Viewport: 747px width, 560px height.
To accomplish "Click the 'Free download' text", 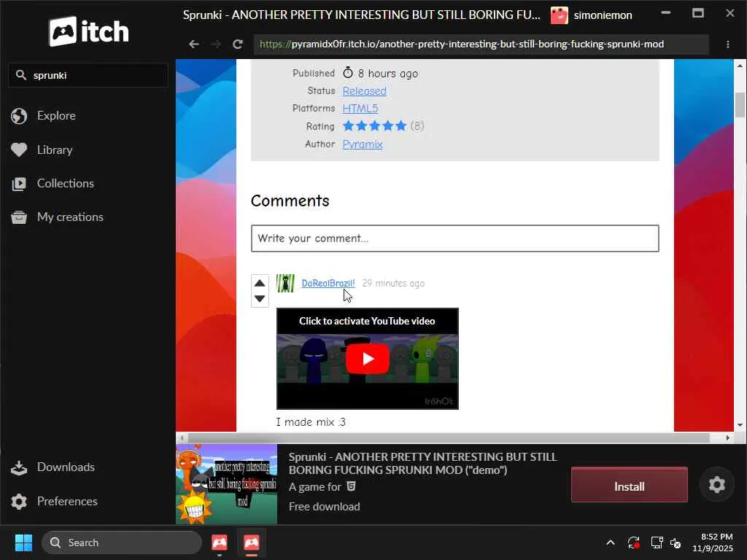I will 325,507.
